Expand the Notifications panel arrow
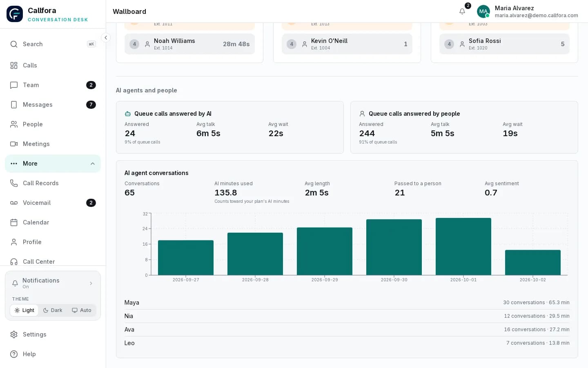This screenshot has height=368, width=588. pyautogui.click(x=91, y=283)
